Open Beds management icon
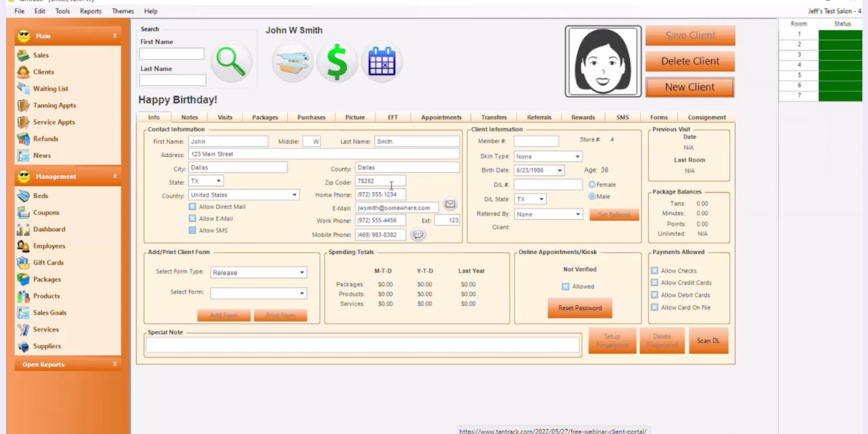 point(23,196)
